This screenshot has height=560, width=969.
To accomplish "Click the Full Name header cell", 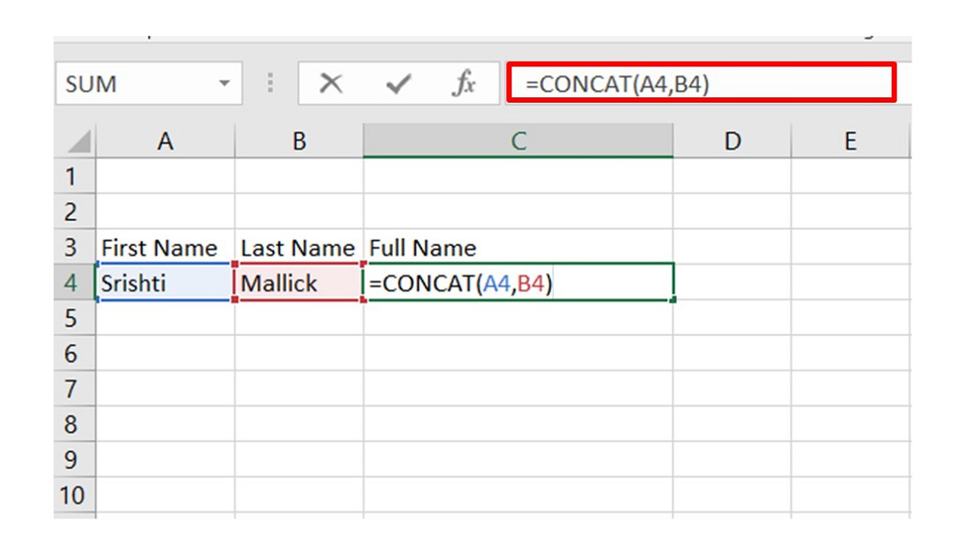I will tap(518, 248).
